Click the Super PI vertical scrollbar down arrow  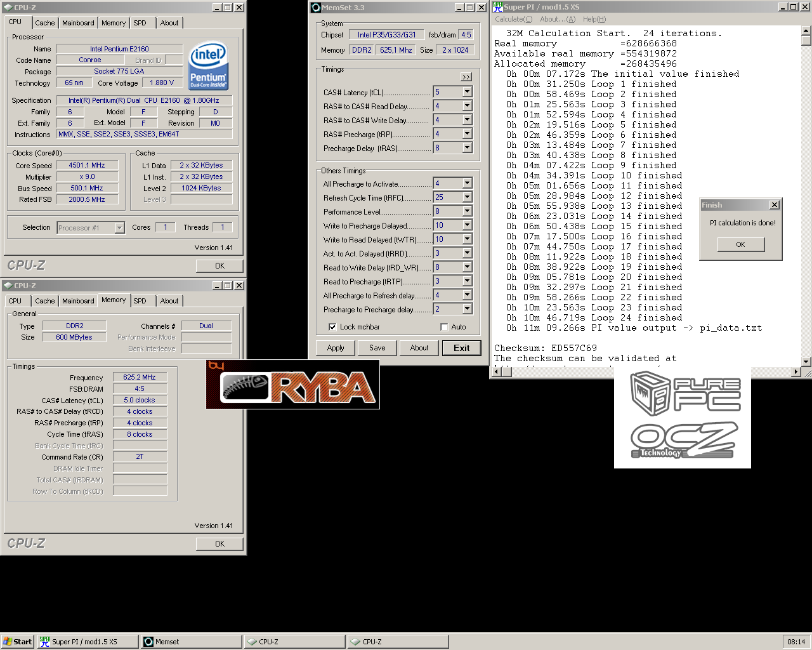806,361
